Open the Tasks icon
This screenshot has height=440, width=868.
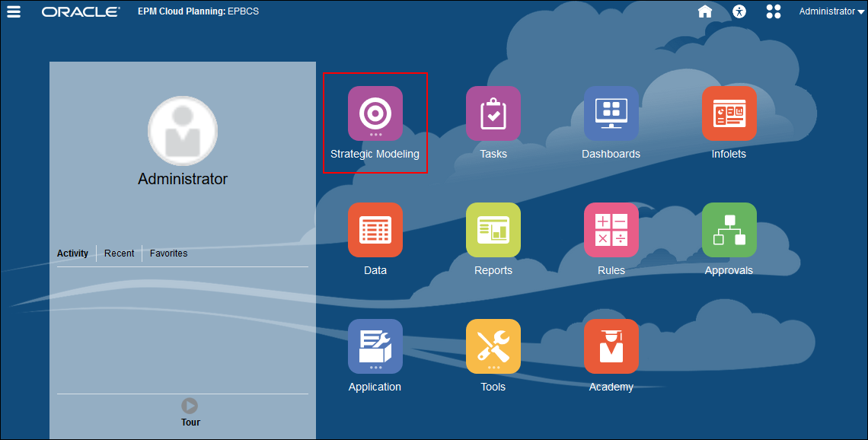(x=493, y=113)
